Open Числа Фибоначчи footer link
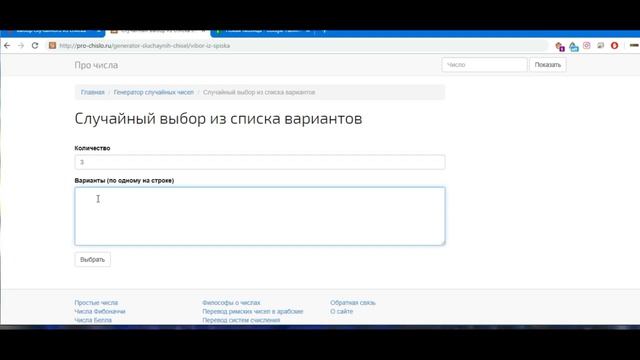Screen dimensions: 640x360 point(100,311)
